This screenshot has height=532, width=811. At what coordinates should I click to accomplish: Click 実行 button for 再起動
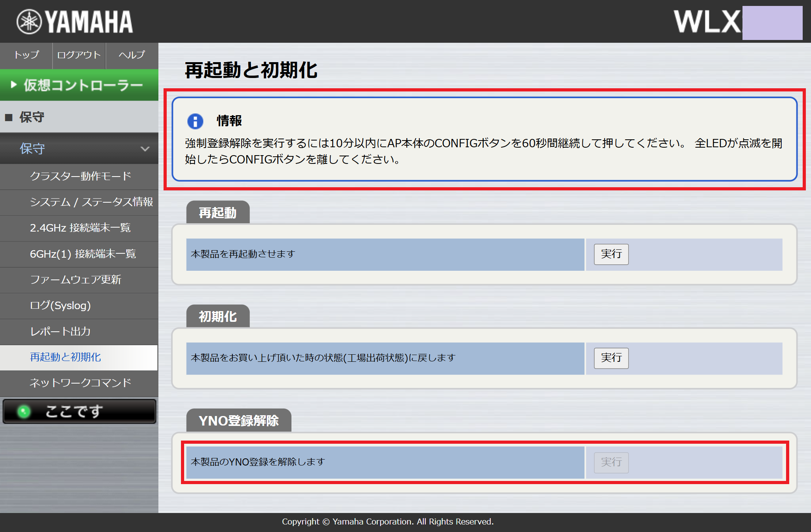click(x=611, y=254)
